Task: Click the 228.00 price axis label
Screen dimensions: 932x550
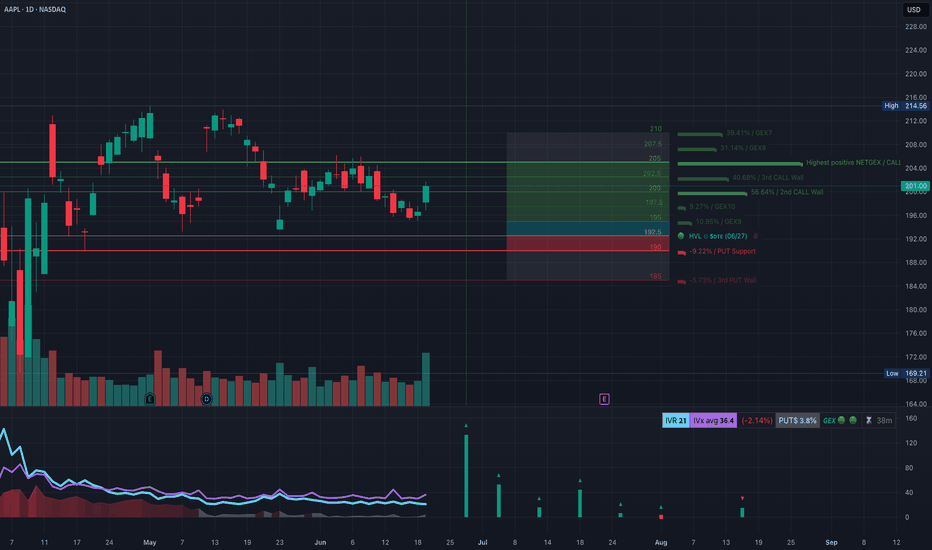Action: coord(916,27)
